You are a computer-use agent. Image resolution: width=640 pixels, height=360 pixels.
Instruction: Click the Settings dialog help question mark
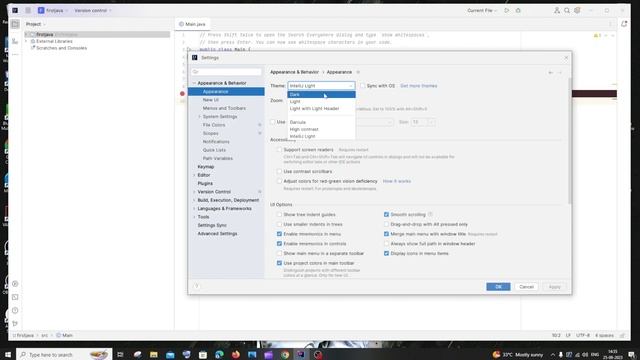tap(196, 286)
